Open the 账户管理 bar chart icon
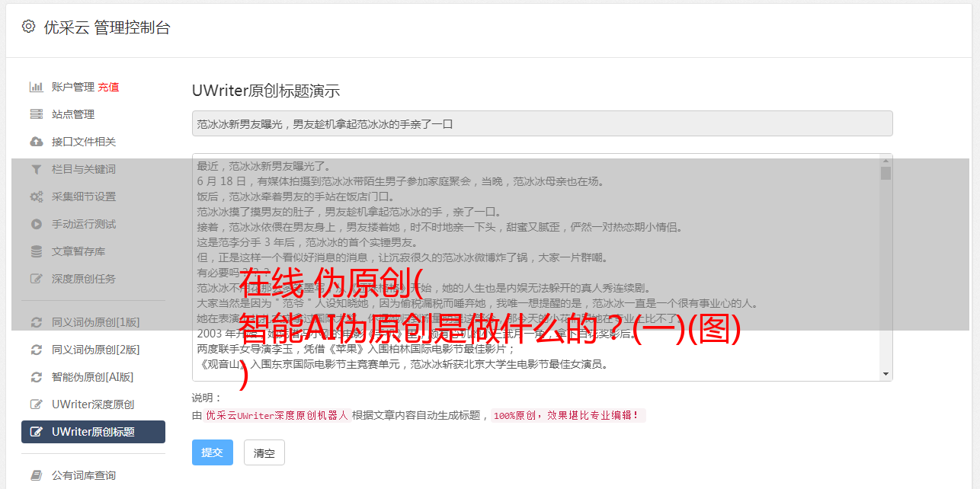Screen dimensions: 980x489 click(36, 87)
